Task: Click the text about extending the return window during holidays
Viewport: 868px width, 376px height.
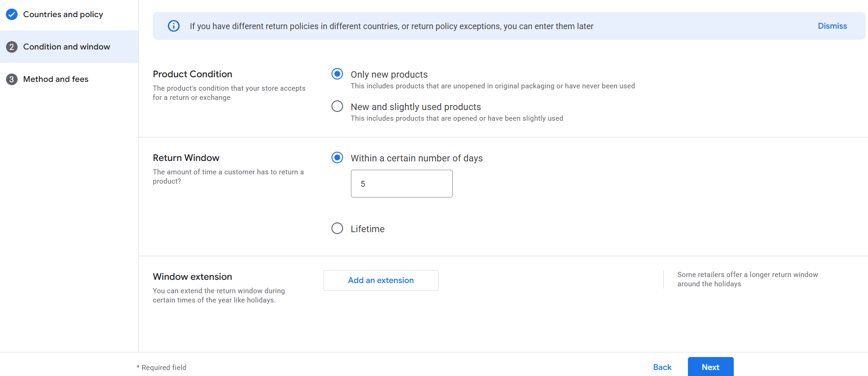Action: (219, 296)
